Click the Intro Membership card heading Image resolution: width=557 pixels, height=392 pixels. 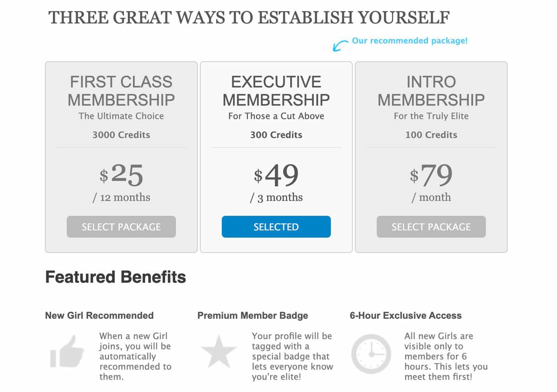(x=431, y=91)
